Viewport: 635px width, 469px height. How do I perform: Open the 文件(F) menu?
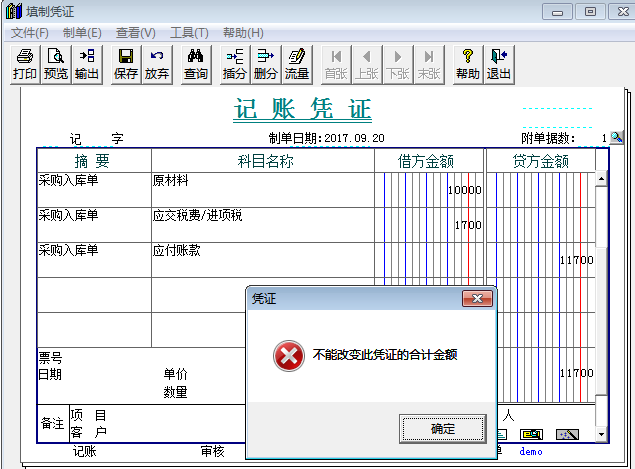(30, 33)
